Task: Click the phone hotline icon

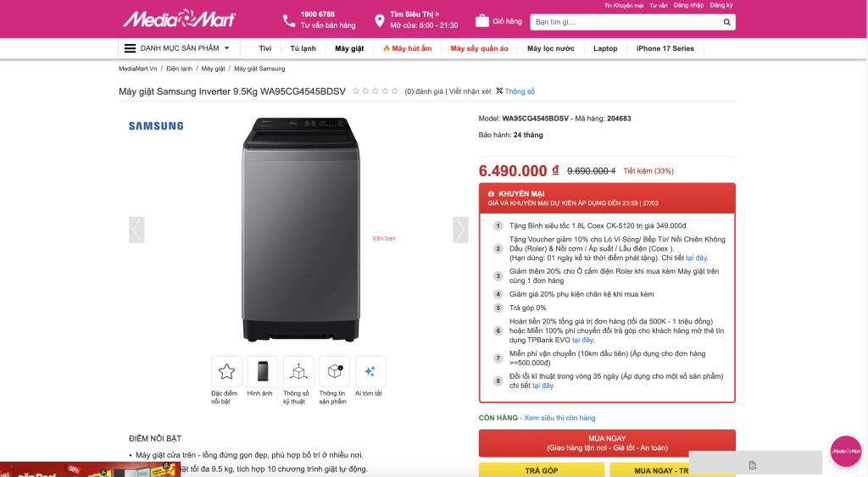Action: 289,21
